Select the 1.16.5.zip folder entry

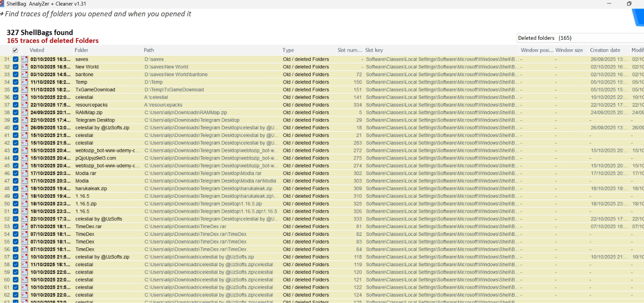[86, 204]
